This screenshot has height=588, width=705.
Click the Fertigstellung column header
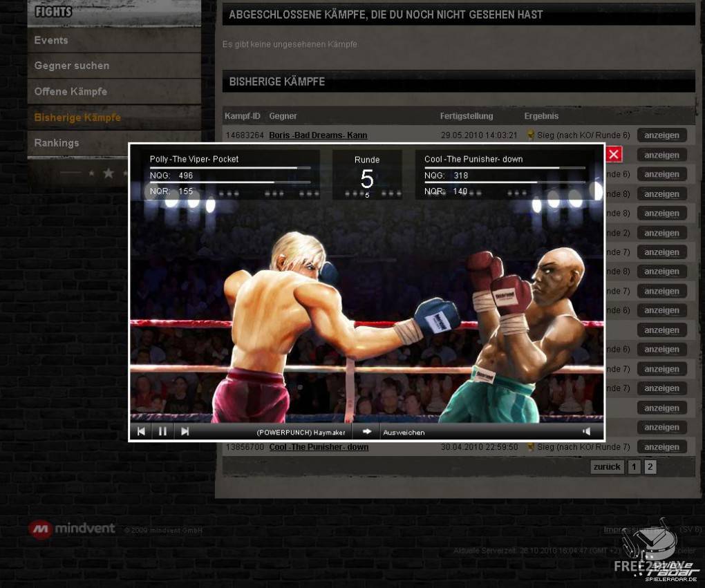[x=467, y=116]
